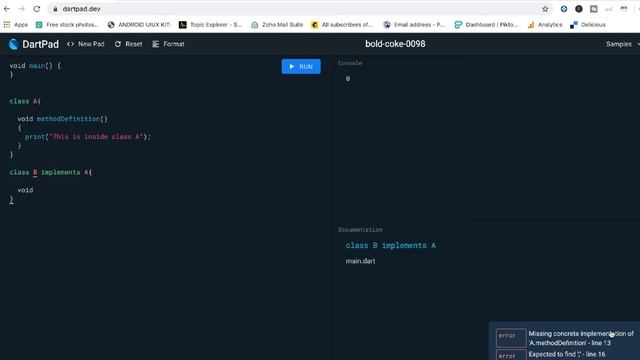Click the round dark extension icon
This screenshot has height=360, width=640.
coord(579,9)
